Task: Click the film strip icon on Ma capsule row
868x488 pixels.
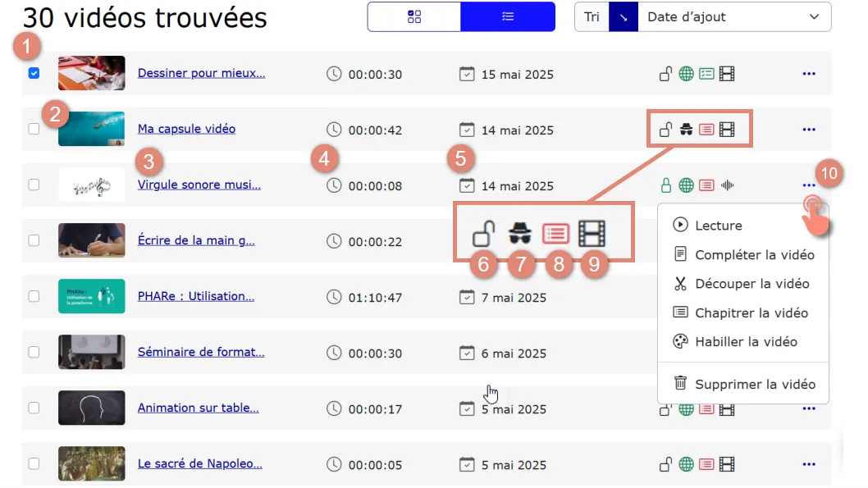Action: pos(727,130)
